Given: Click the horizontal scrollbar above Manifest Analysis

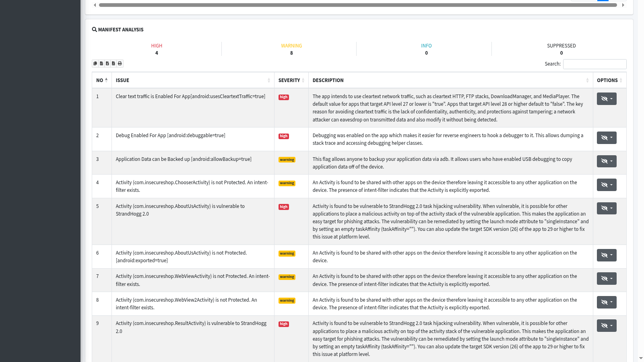Looking at the screenshot, I should pyautogui.click(x=358, y=5).
